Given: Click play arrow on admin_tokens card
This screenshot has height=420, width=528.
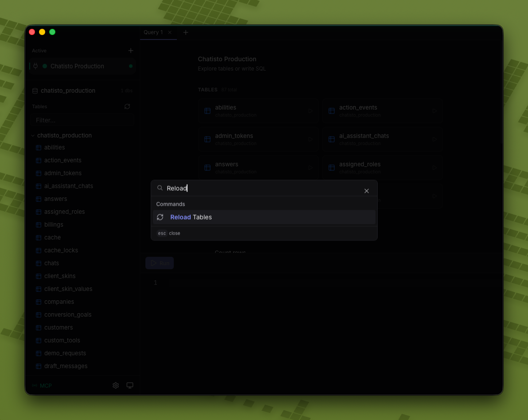Looking at the screenshot, I should point(310,139).
